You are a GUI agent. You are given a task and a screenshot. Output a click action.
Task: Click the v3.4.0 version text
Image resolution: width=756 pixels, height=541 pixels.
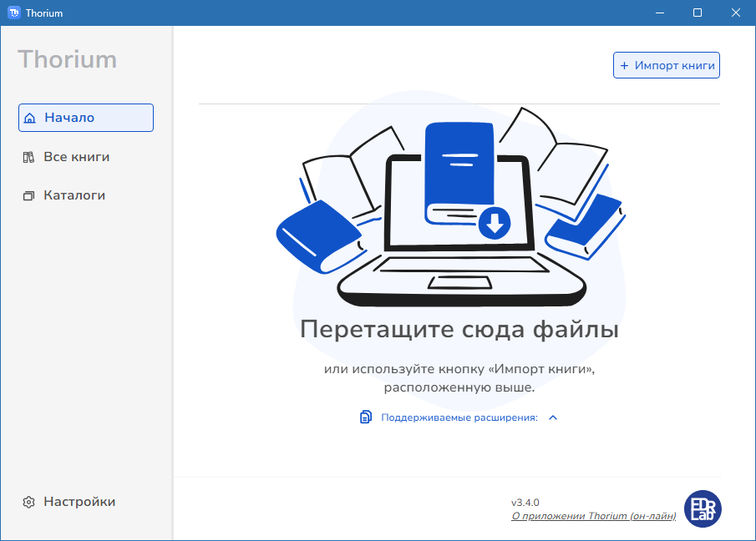(x=525, y=503)
